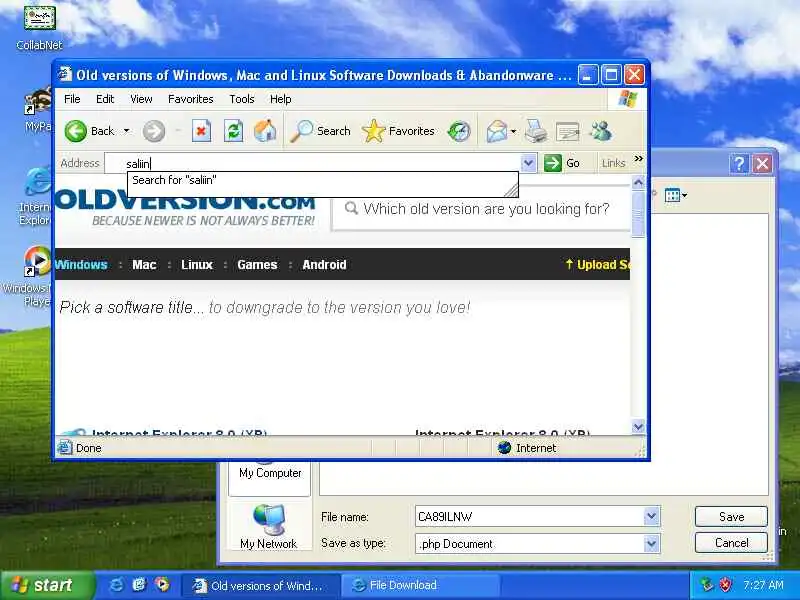Screen dimensions: 800x600
Task: Click Save in the save dialog
Action: tap(731, 517)
